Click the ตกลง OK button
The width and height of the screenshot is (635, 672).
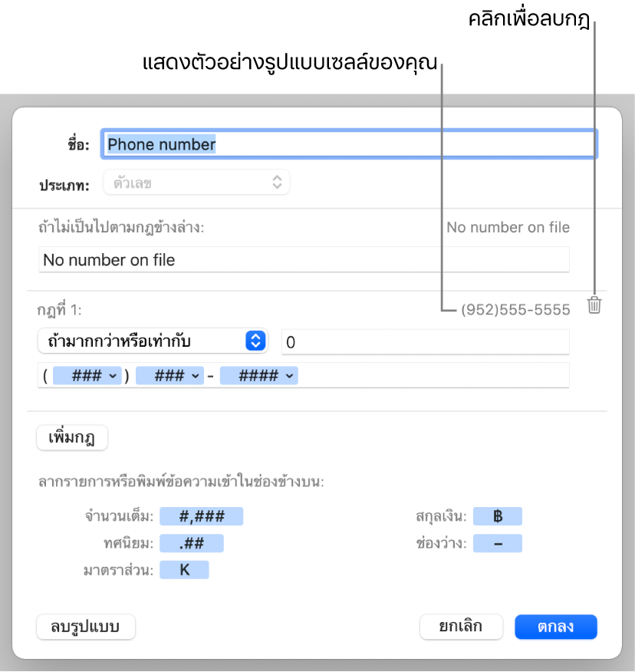[x=556, y=627]
